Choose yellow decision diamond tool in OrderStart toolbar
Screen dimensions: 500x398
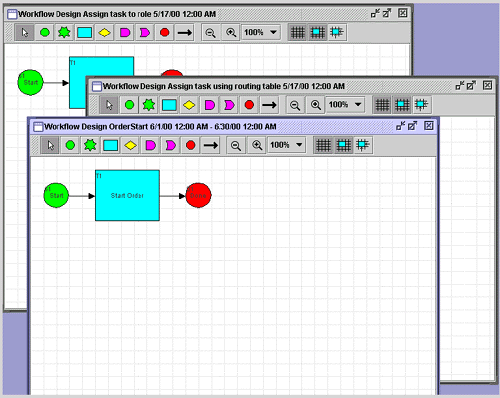click(x=130, y=145)
